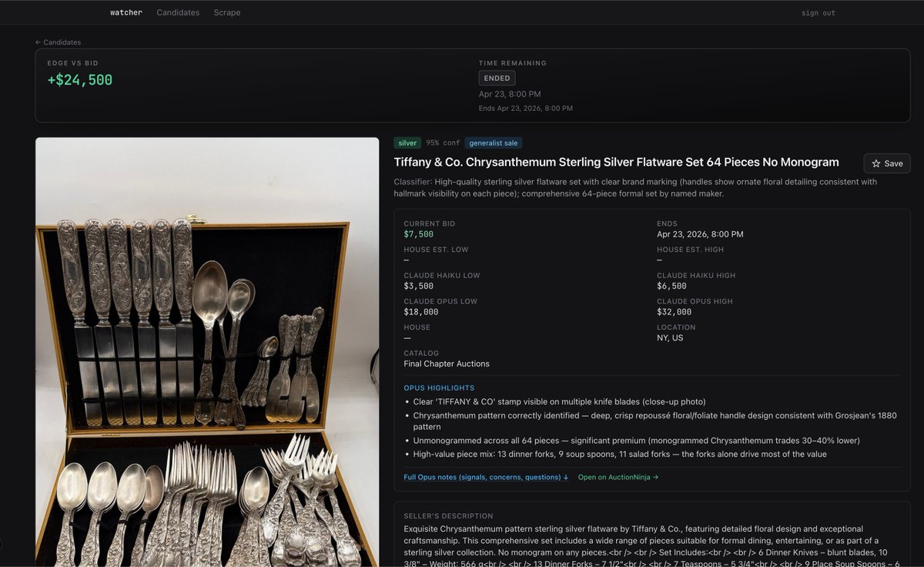Click the ENDED status badge
The height and width of the screenshot is (567, 924).
497,78
